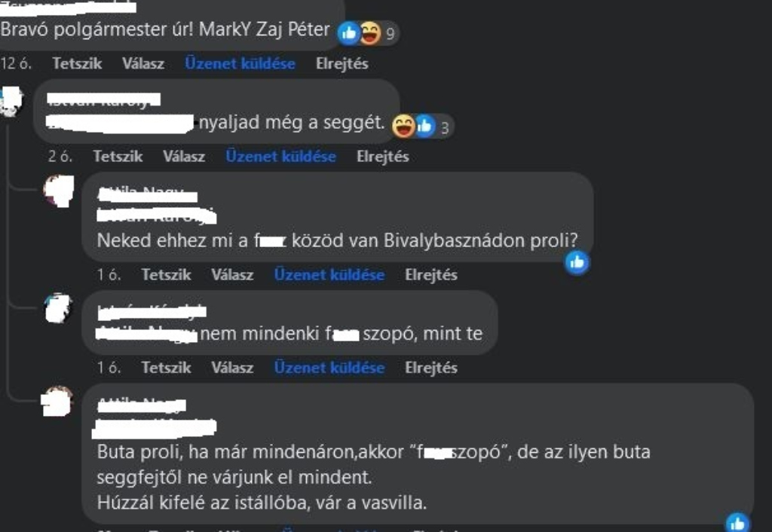Open the 2 ó. timestamp link
Image resolution: width=772 pixels, height=532 pixels.
coord(60,157)
